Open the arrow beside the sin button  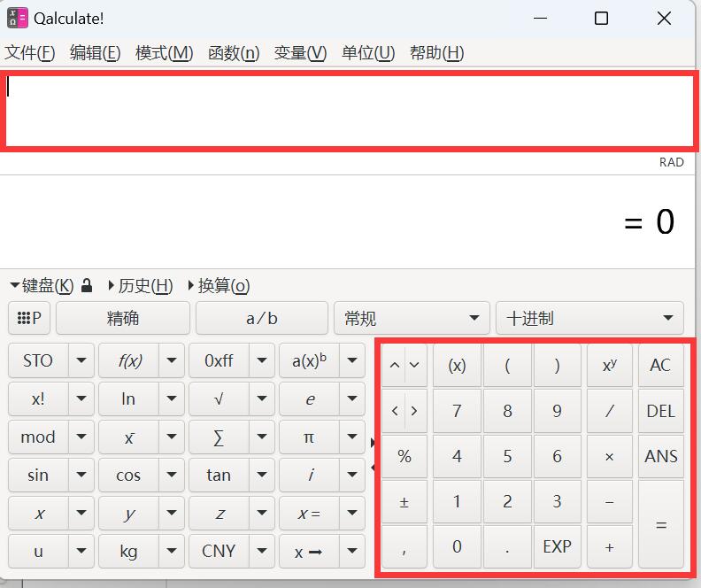click(81, 476)
